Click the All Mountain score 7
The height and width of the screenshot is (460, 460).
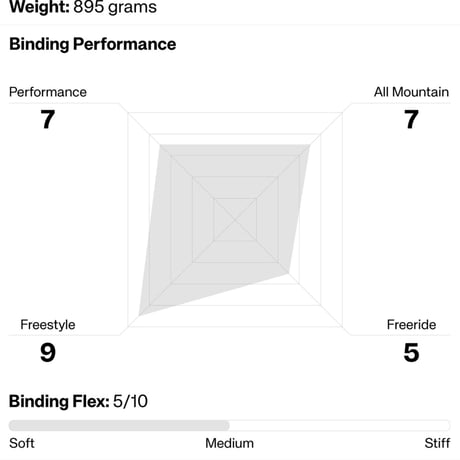(x=411, y=119)
